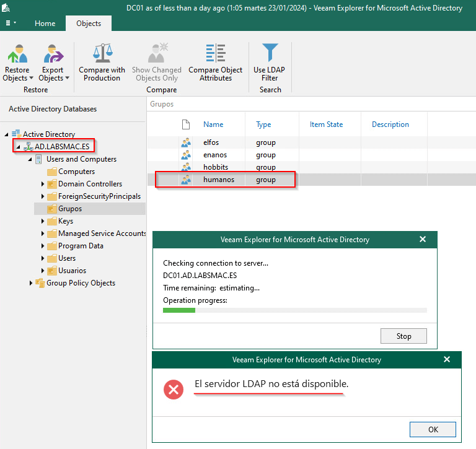Click the elfos group icon

click(186, 142)
